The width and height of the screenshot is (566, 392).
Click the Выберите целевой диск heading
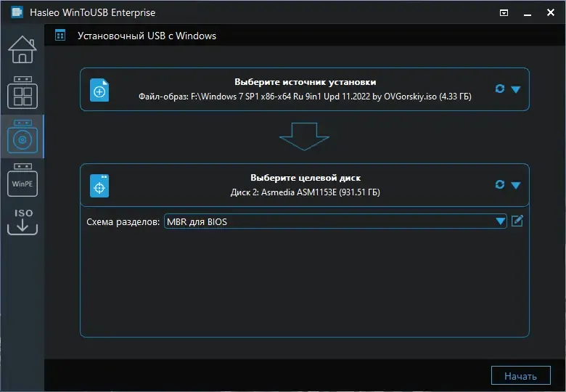click(x=305, y=178)
